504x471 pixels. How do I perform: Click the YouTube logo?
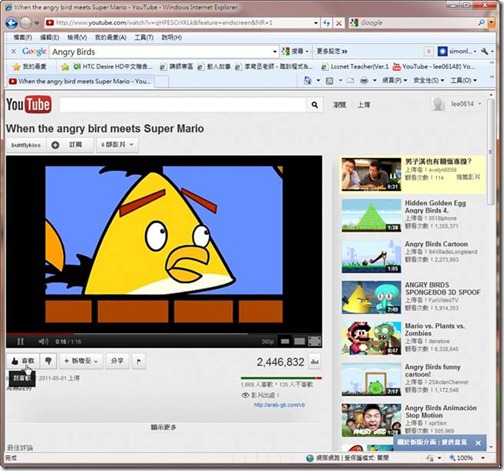click(29, 104)
